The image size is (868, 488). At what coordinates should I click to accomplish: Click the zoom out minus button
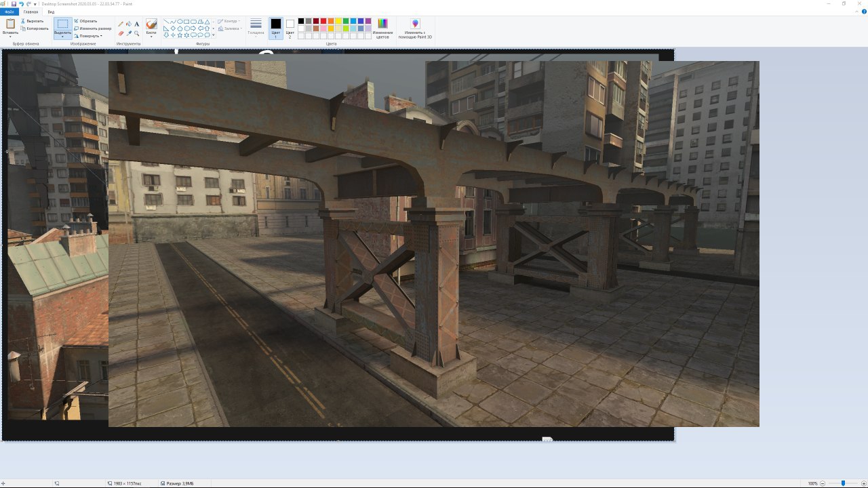tap(823, 483)
